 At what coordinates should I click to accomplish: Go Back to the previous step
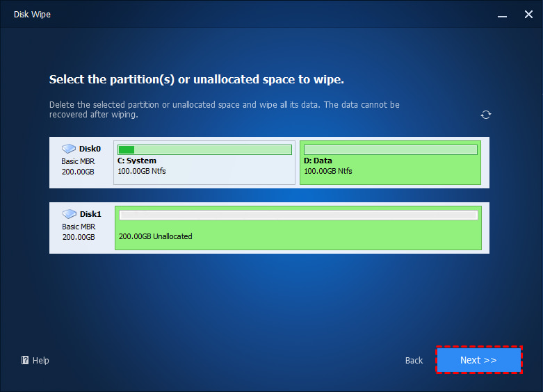[414, 361]
